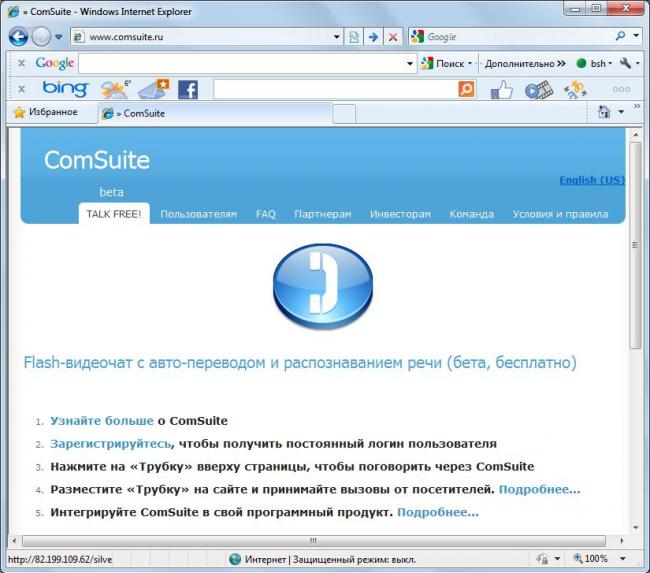Open the Условия и правила menu item
Screen dimensions: 650x573
click(560, 214)
